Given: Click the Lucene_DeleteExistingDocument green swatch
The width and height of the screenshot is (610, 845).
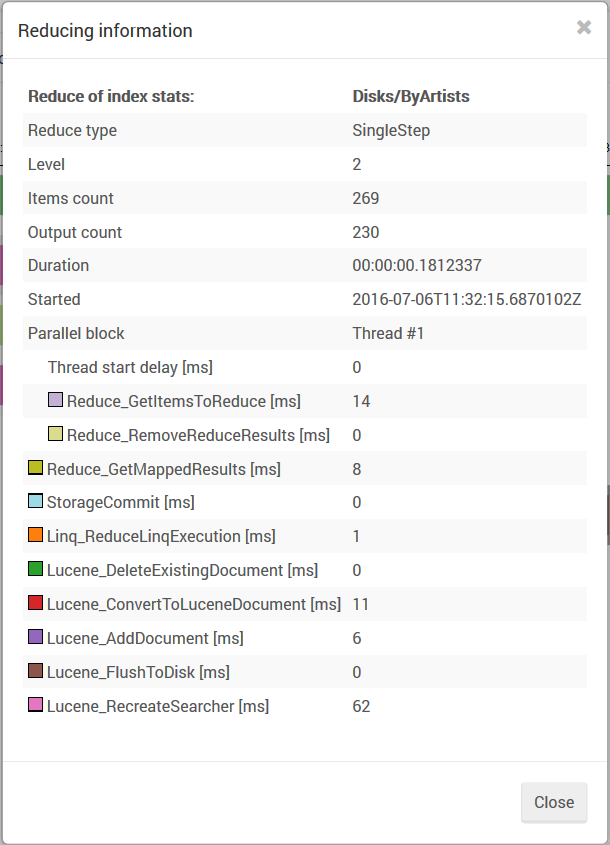Looking at the screenshot, I should (x=36, y=569).
